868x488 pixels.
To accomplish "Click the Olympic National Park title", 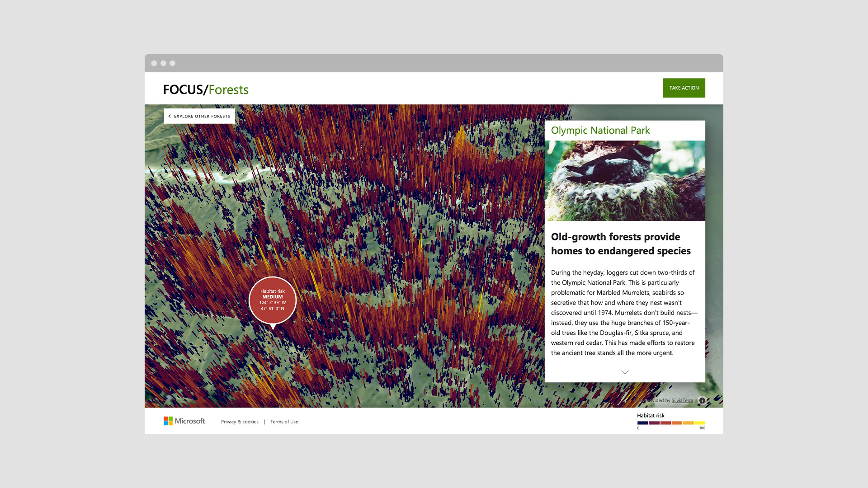I will click(x=600, y=131).
